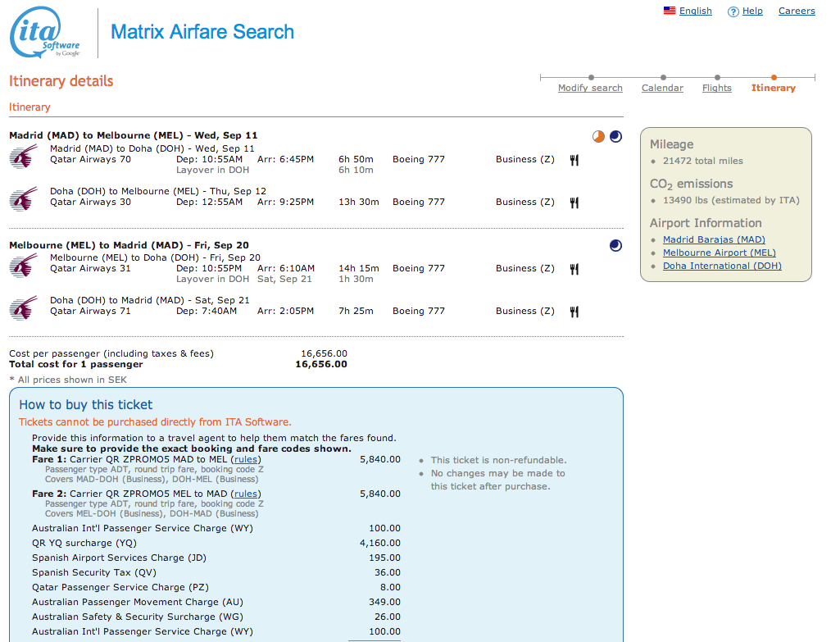Switch to the Calendar step

coord(662,88)
